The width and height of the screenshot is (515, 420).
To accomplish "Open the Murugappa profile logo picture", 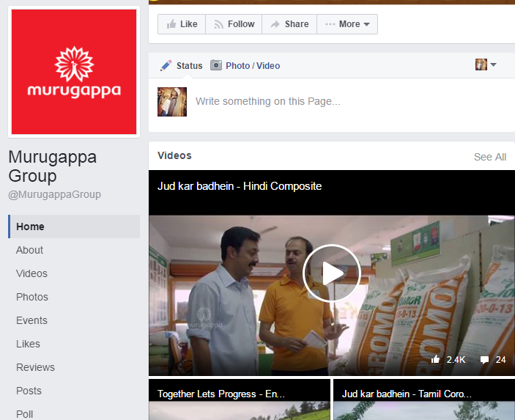I will pyautogui.click(x=74, y=72).
